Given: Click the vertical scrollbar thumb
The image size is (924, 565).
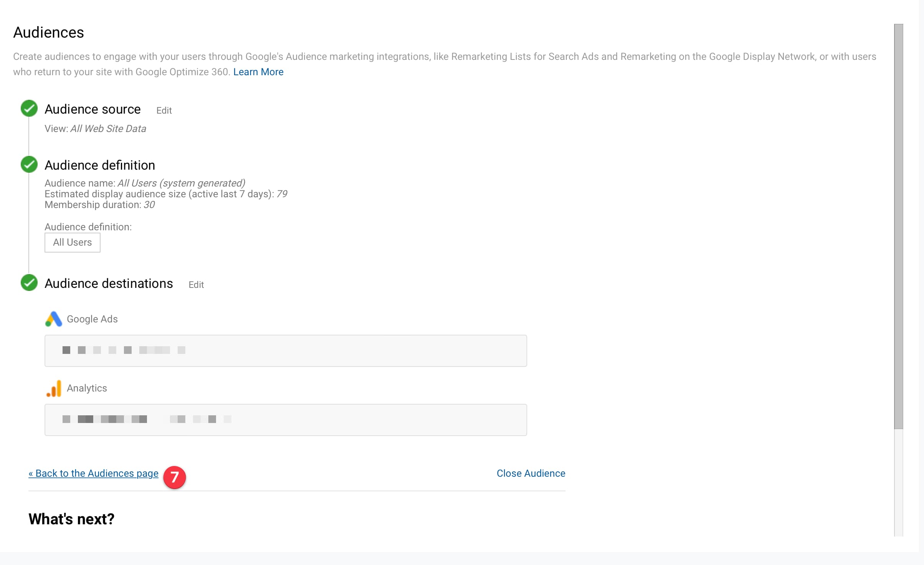Looking at the screenshot, I should tap(899, 226).
